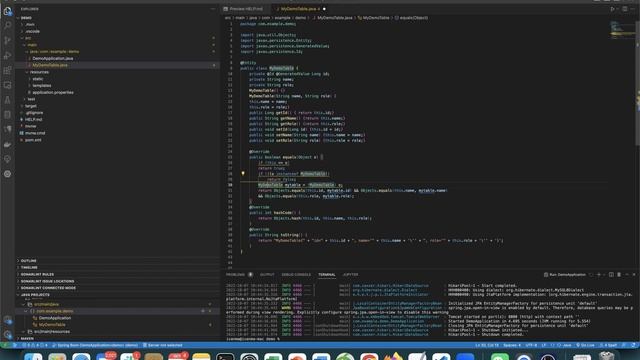Open application.properties file
640x360 pixels.
point(52,92)
